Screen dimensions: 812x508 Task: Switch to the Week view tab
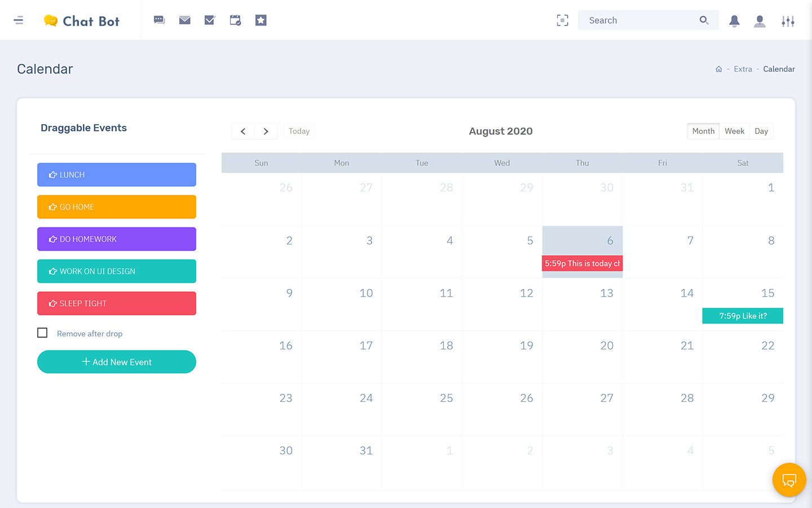tap(734, 131)
